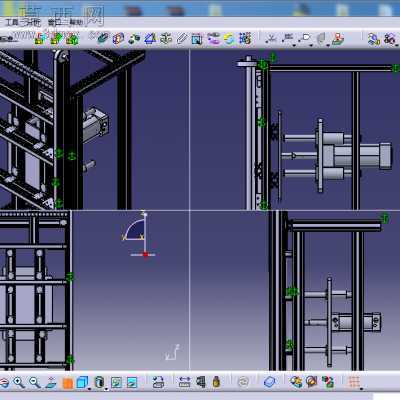Click the cylinder shading mode icon
This screenshot has height=400, width=400.
pyautogui.click(x=99, y=382)
